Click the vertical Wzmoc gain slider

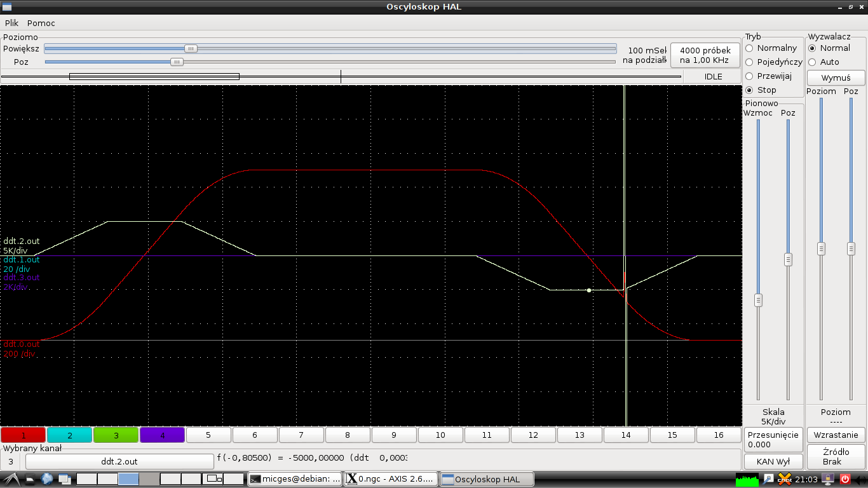758,259
